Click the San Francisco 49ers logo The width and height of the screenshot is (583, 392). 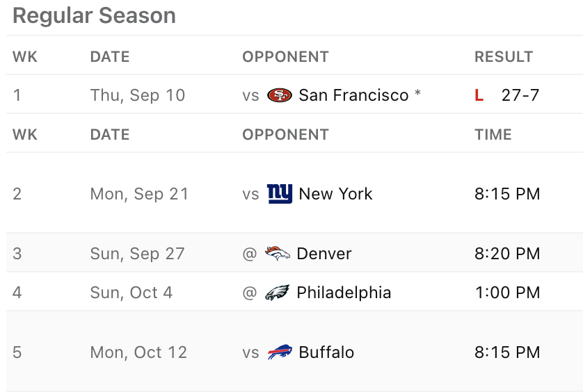pyautogui.click(x=280, y=95)
